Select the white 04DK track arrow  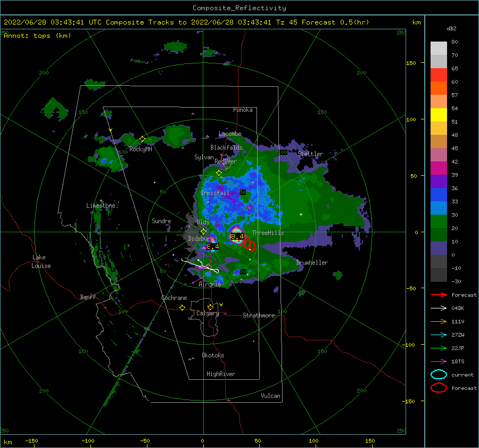point(439,308)
